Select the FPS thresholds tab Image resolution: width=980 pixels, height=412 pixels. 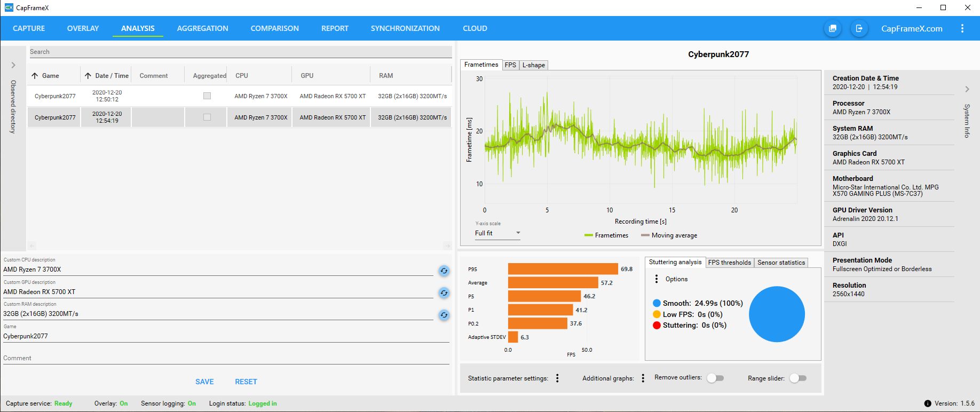730,263
